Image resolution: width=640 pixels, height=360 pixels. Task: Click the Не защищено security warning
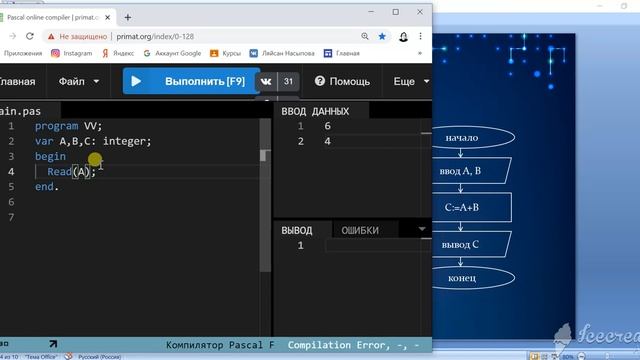tap(78, 36)
